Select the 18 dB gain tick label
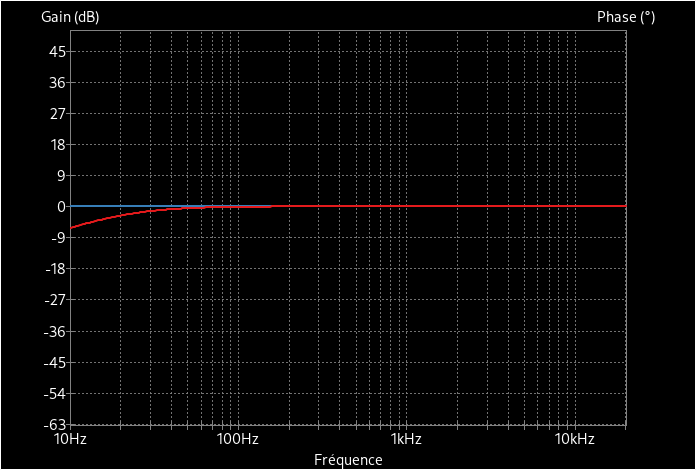 56,144
